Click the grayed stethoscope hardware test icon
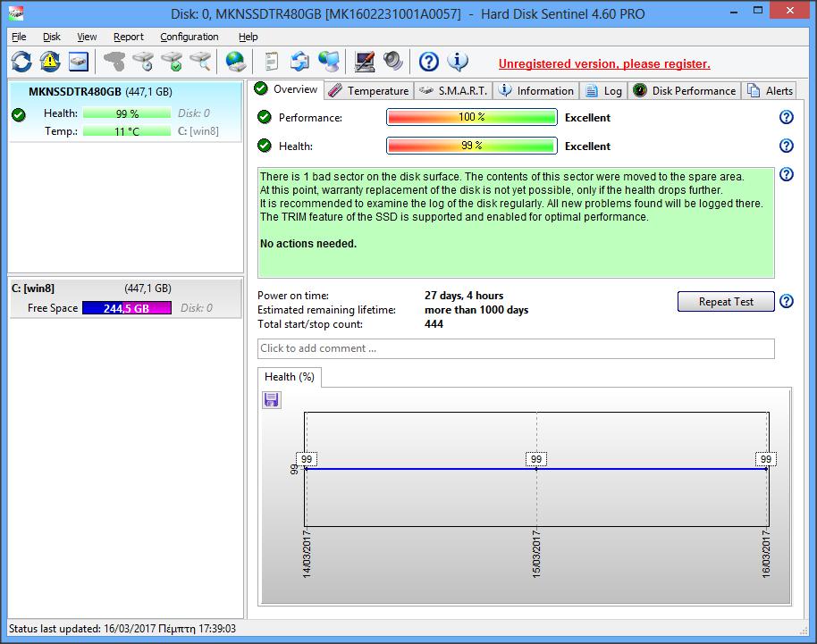 [114, 62]
